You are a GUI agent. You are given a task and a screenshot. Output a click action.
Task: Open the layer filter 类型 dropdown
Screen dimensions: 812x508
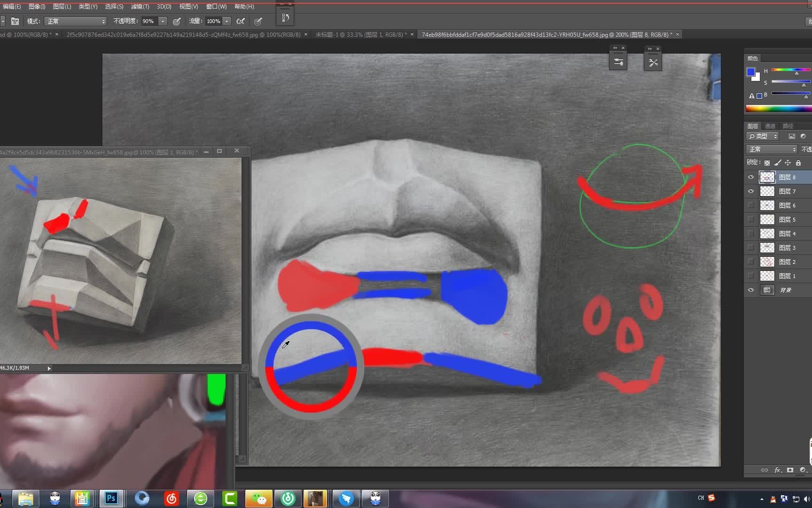763,136
